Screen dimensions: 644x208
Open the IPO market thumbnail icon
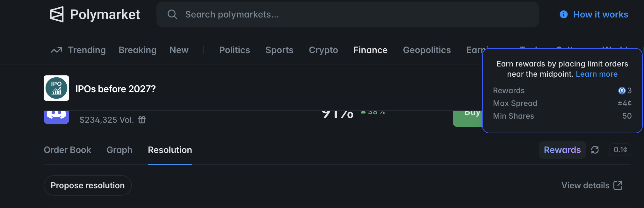(x=56, y=88)
